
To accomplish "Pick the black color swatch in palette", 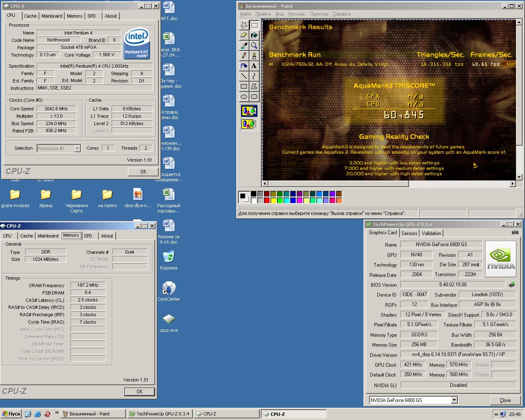I will tap(254, 194).
